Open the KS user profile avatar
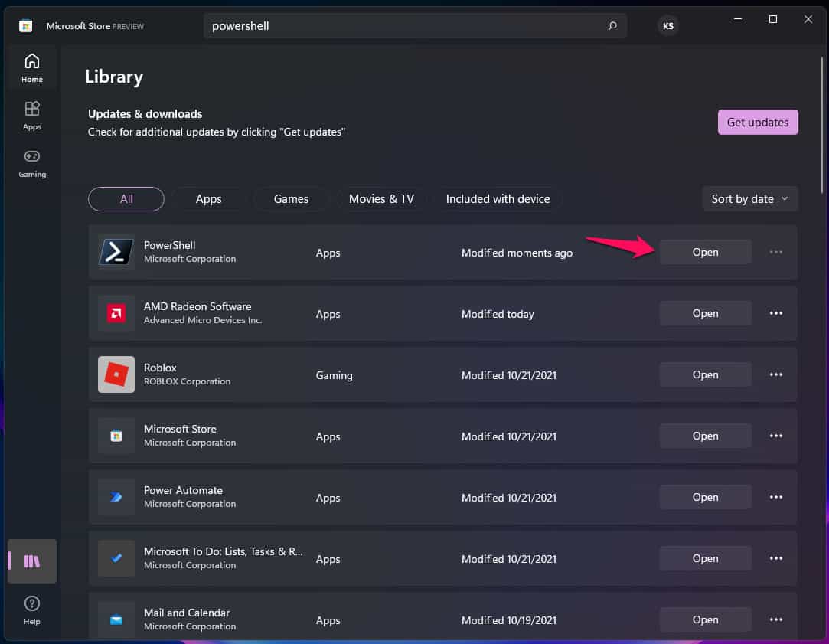829x644 pixels. pyautogui.click(x=667, y=26)
